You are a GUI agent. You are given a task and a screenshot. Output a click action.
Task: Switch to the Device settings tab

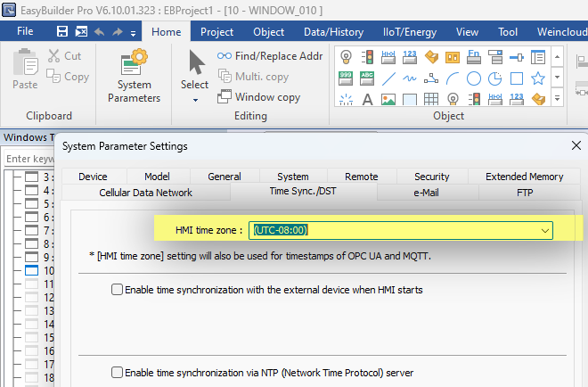tap(93, 177)
